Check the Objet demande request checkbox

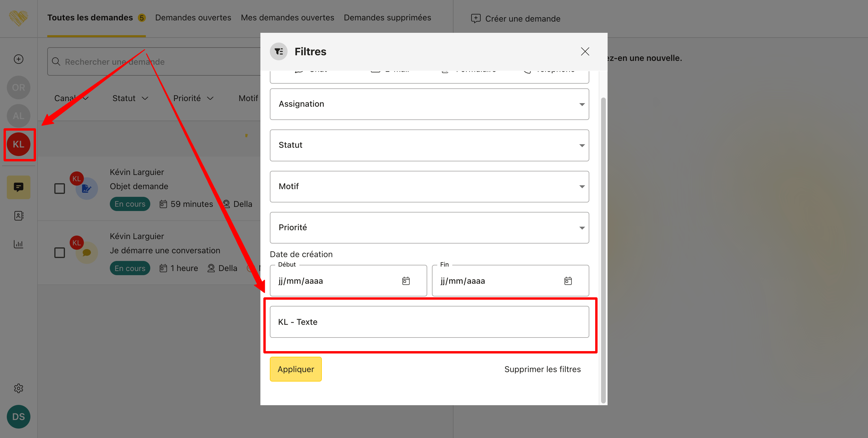coord(60,189)
